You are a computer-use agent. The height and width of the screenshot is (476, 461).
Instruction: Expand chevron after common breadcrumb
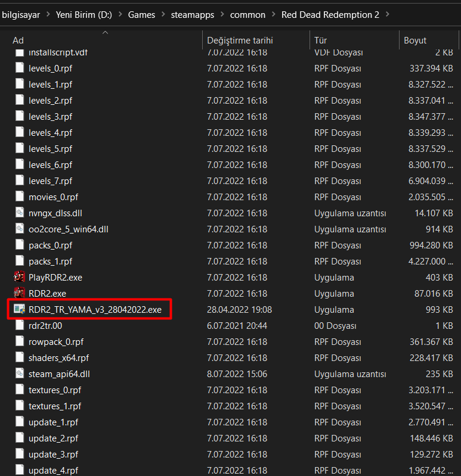tap(273, 14)
